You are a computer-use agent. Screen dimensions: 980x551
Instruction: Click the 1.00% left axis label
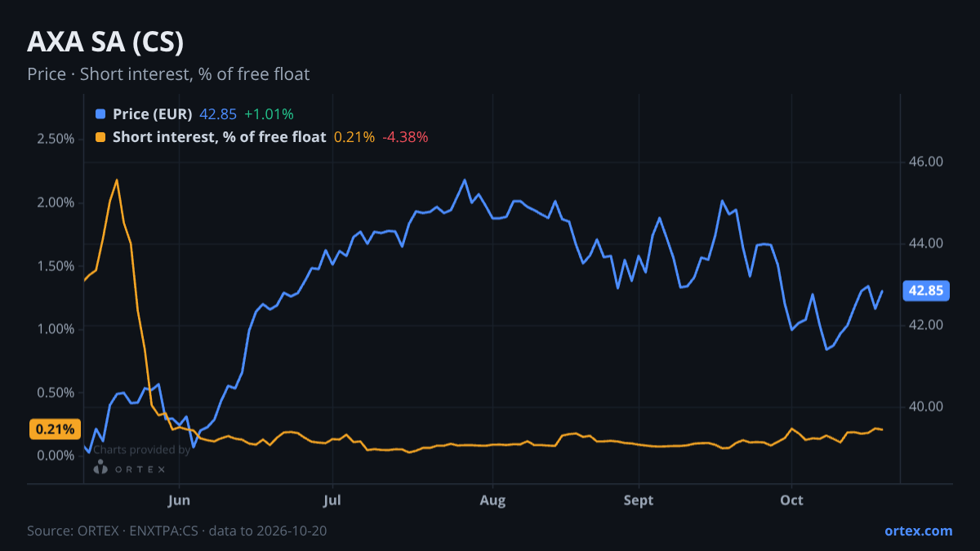point(56,328)
